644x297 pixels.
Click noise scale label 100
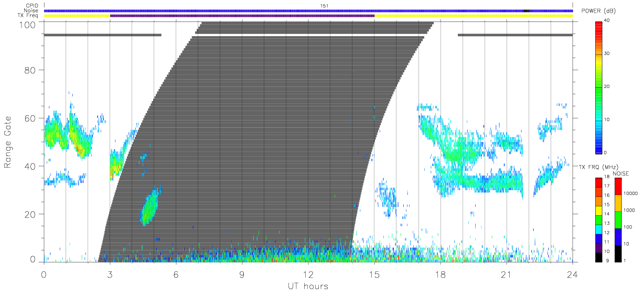pyautogui.click(x=628, y=227)
